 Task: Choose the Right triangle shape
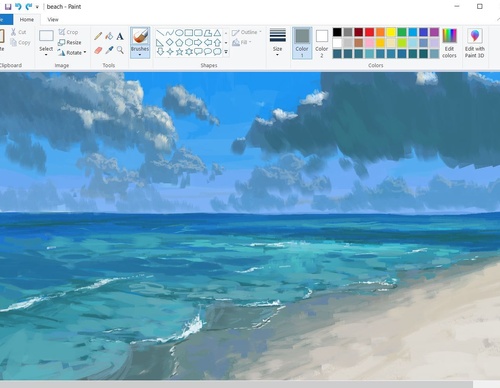pyautogui.click(x=160, y=42)
